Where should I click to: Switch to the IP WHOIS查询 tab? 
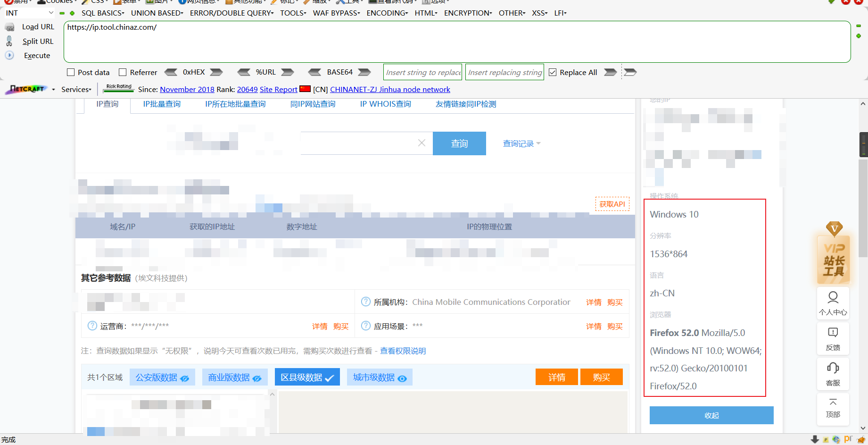click(x=385, y=104)
